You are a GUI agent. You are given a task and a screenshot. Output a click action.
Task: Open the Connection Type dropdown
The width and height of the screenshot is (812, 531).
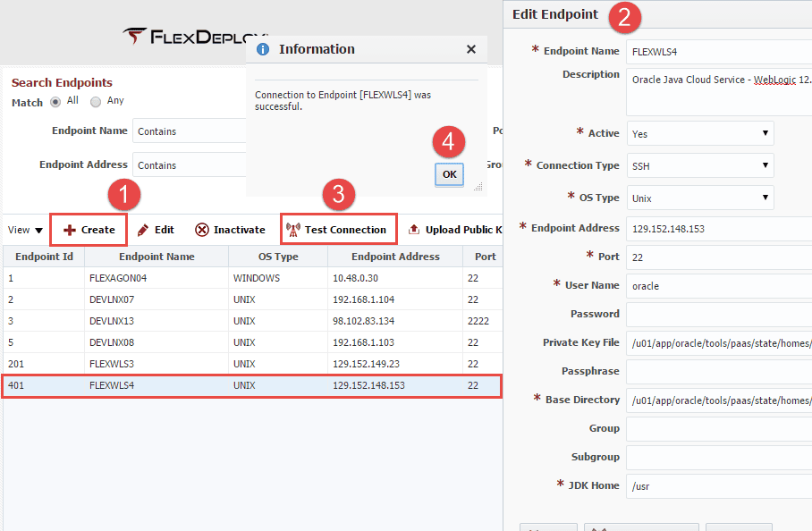(700, 165)
